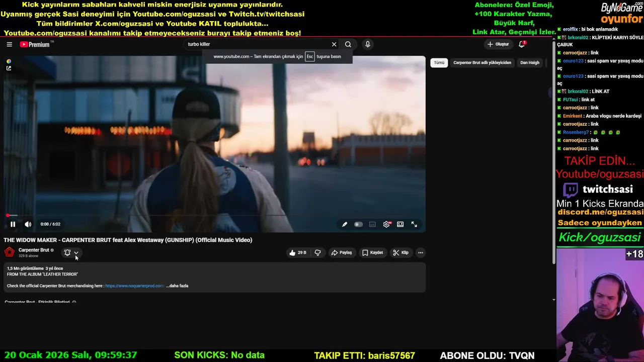Click the Esc key hint in fullscreen notice
The height and width of the screenshot is (362, 644).
[310, 56]
